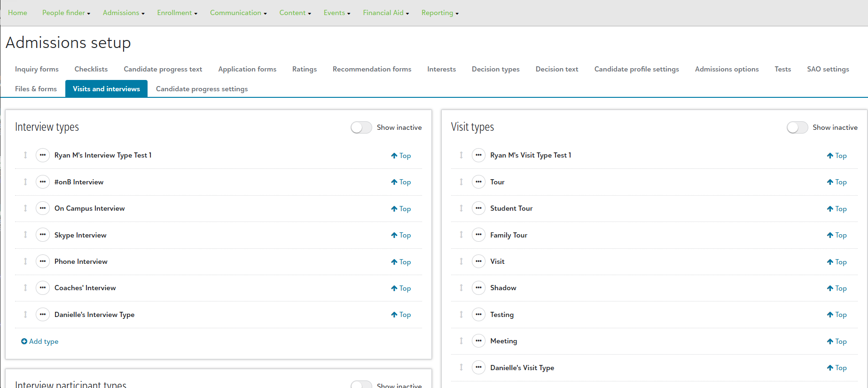Open the Admissions options tab
Image resolution: width=868 pixels, height=388 pixels.
[727, 69]
